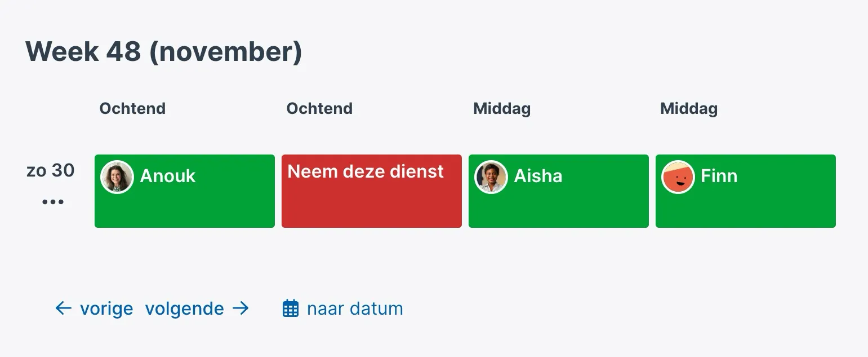868x357 pixels.
Task: Click Anouk's profile photo avatar
Action: coord(117,177)
